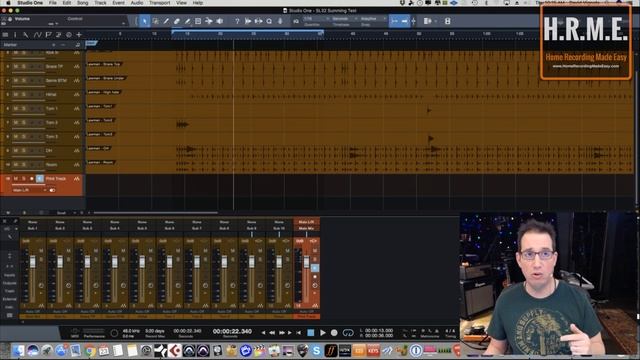Open the Audio menu
640x360 pixels.
point(137,2)
